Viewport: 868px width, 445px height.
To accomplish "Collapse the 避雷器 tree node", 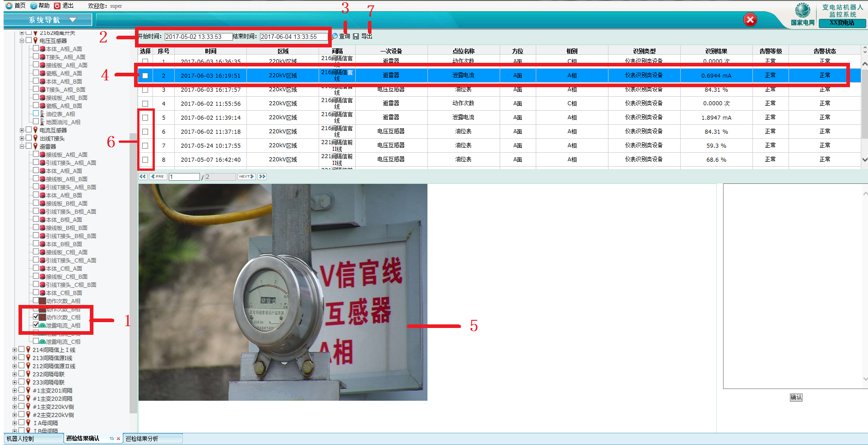I will tap(22, 146).
